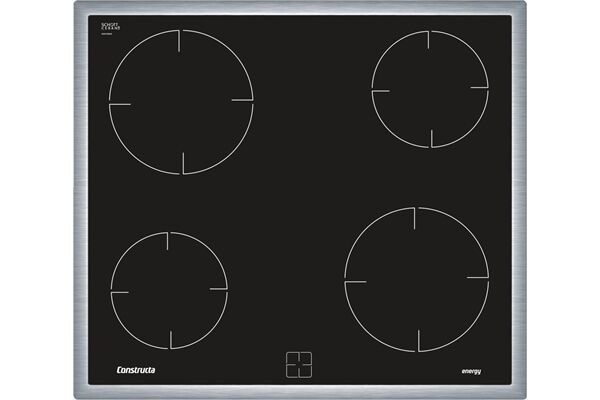Click right tick mark of bottom-right burner ring
600x400 pixels.
click(477, 277)
